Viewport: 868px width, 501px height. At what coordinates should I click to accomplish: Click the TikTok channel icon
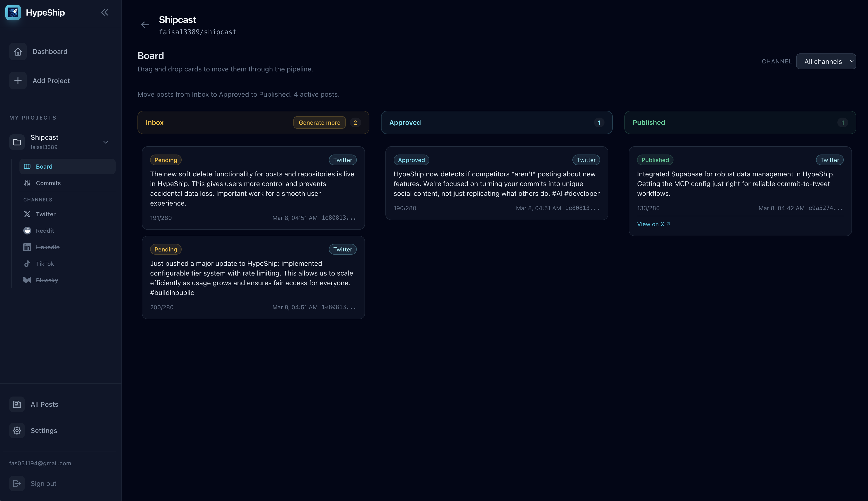pyautogui.click(x=27, y=264)
